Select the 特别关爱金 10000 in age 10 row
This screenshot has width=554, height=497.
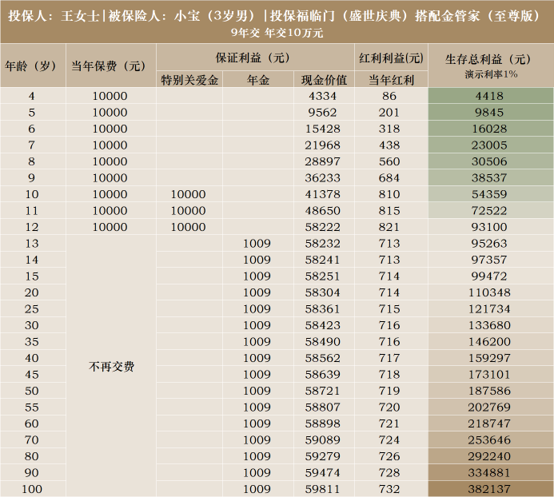click(x=188, y=194)
